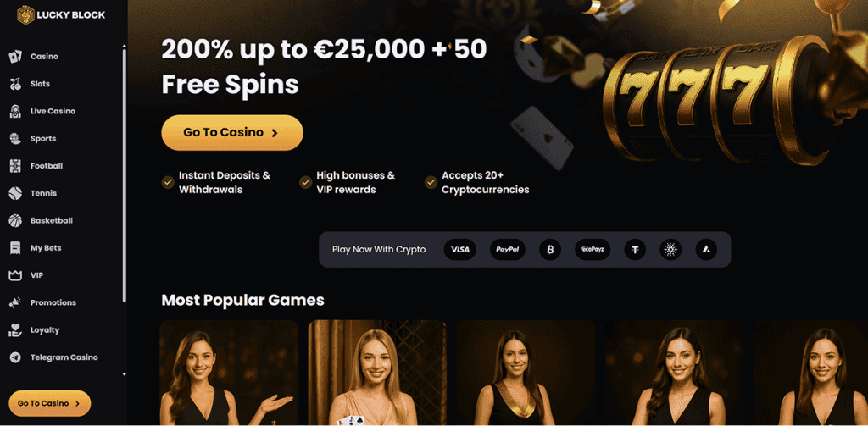868x426 pixels.
Task: Click the Casino playing cards icon
Action: tap(15, 57)
